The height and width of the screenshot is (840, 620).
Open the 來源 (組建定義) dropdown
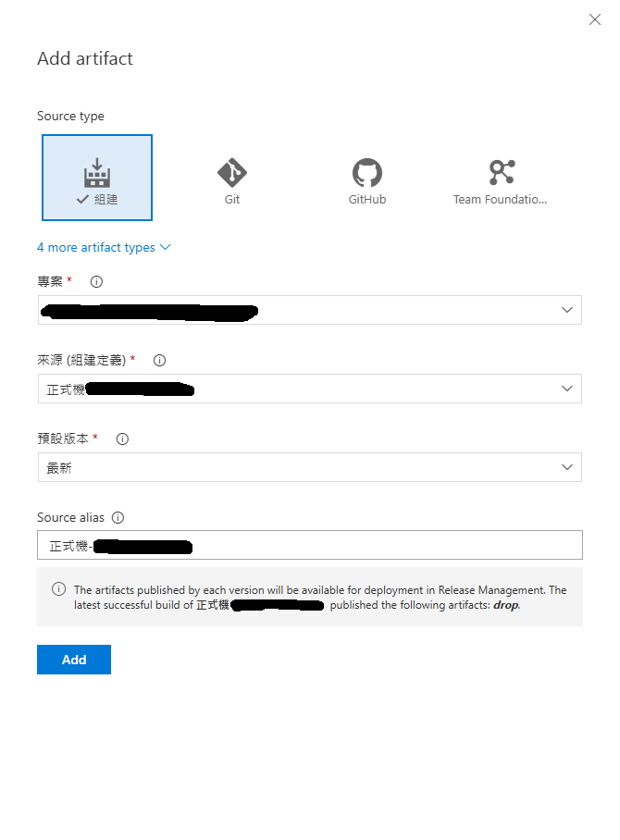(x=309, y=389)
